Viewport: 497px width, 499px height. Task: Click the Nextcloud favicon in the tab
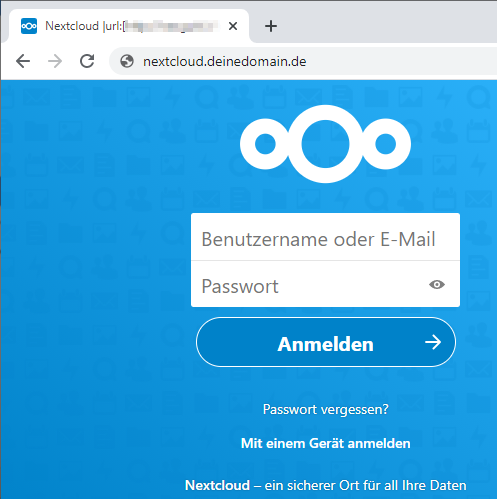[29, 26]
